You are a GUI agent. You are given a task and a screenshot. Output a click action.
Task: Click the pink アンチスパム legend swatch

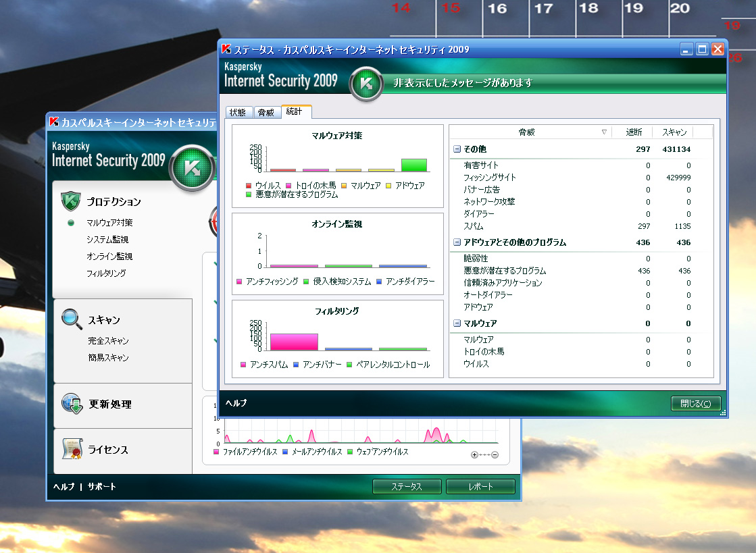[x=243, y=365]
